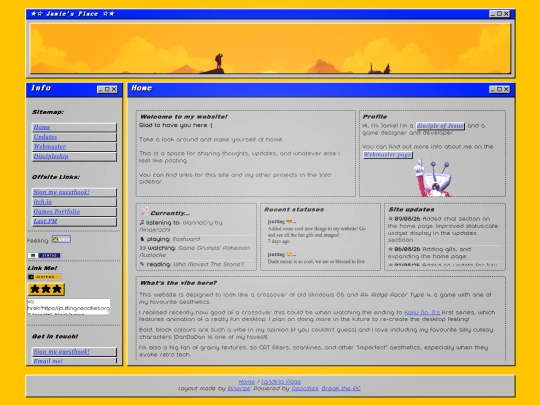Viewport: 540px width, 405px height.
Task: Close the Home window
Action: pos(506,90)
